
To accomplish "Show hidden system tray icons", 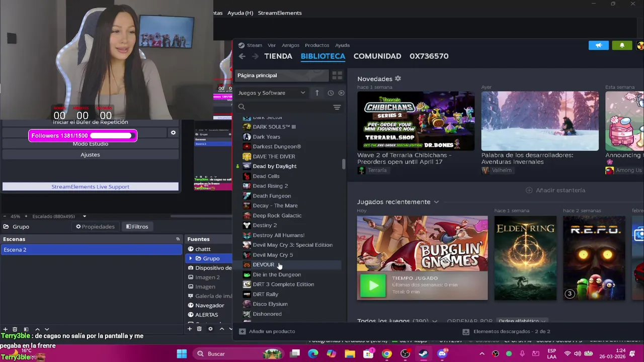I will [481, 354].
